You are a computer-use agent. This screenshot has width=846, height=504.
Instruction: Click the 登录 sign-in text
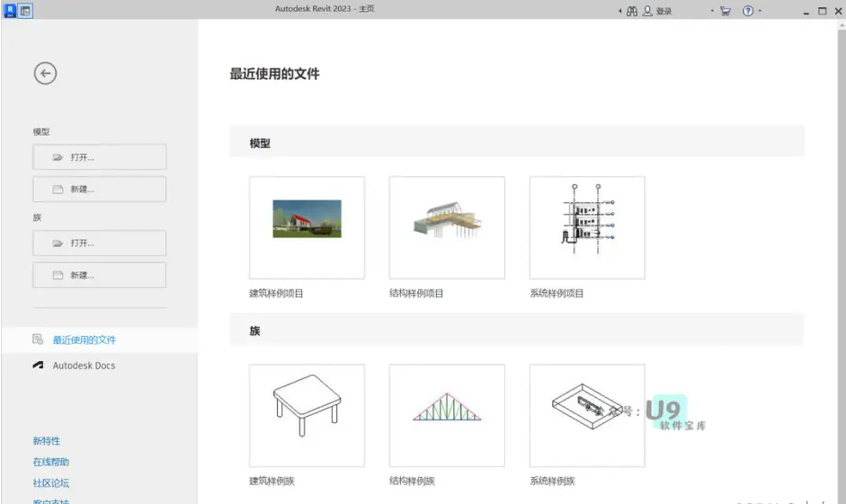663,12
